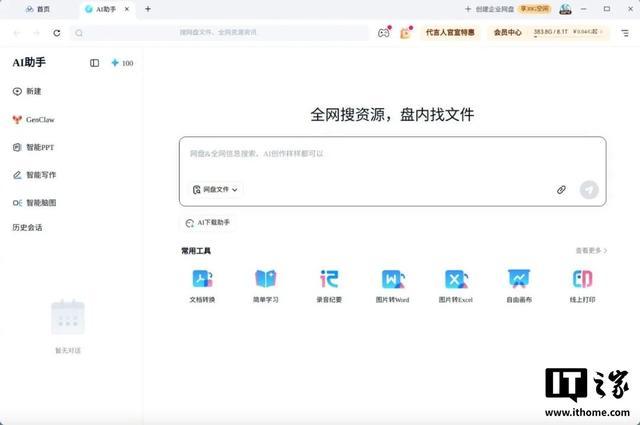Image resolution: width=640 pixels, height=425 pixels.
Task: Open the 线上打印 tool
Action: (582, 286)
